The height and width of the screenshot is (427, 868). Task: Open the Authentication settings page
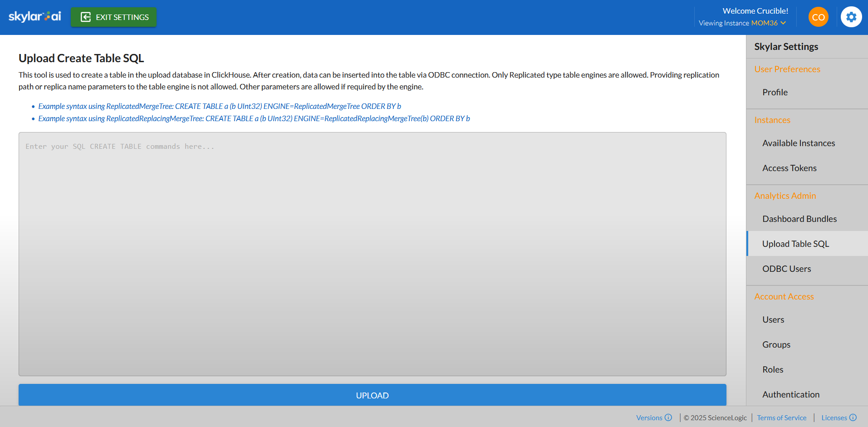[791, 394]
